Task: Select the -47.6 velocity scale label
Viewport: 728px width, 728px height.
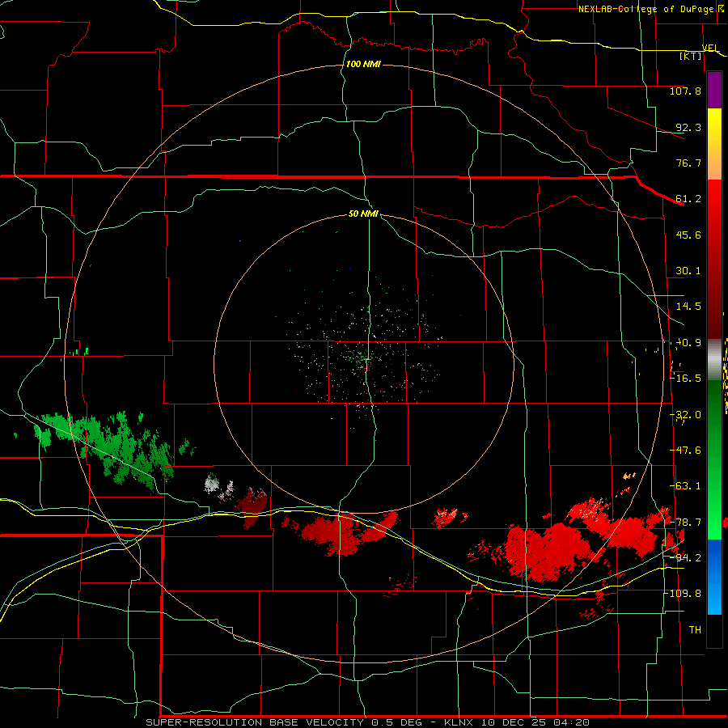Action: [686, 450]
